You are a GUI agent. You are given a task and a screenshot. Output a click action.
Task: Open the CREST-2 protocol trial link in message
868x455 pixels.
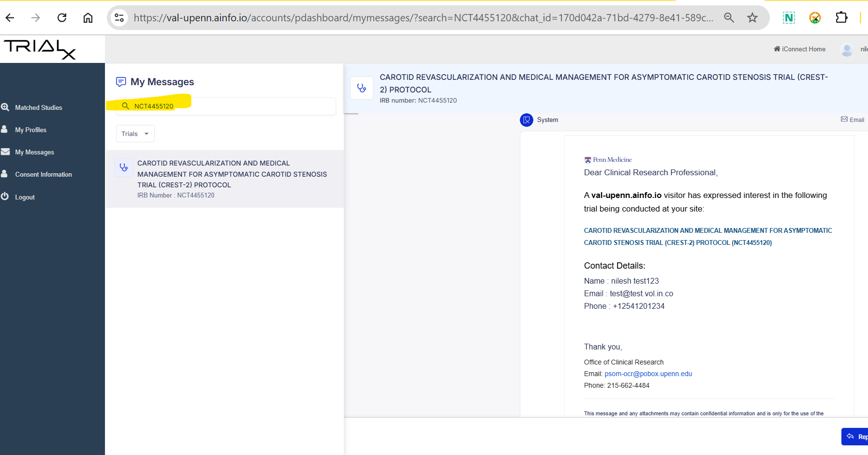(707, 236)
